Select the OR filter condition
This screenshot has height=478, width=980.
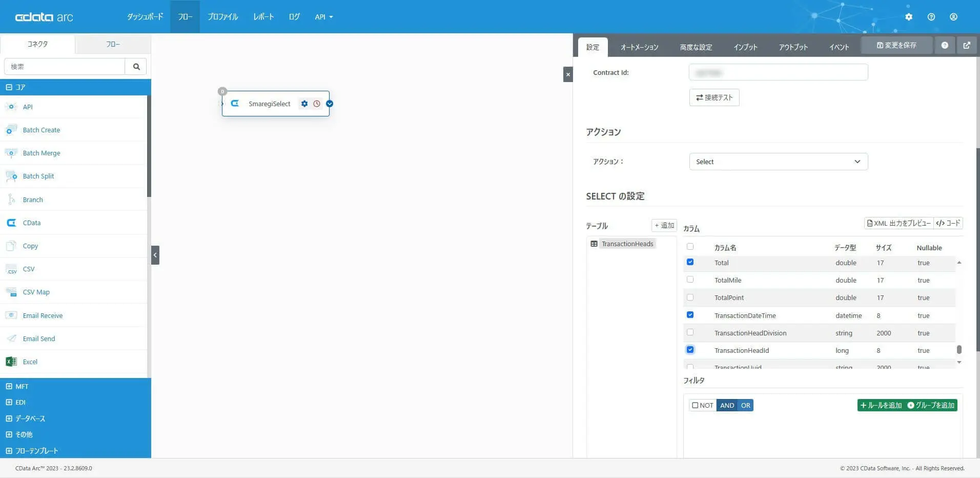[x=745, y=405]
